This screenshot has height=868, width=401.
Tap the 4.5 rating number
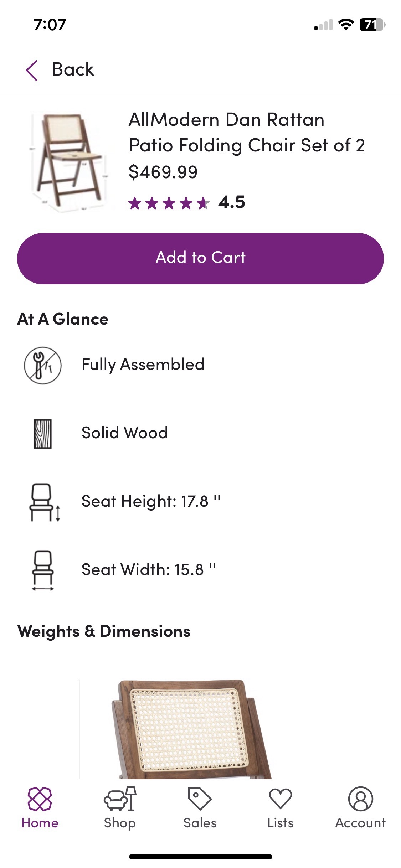click(232, 202)
